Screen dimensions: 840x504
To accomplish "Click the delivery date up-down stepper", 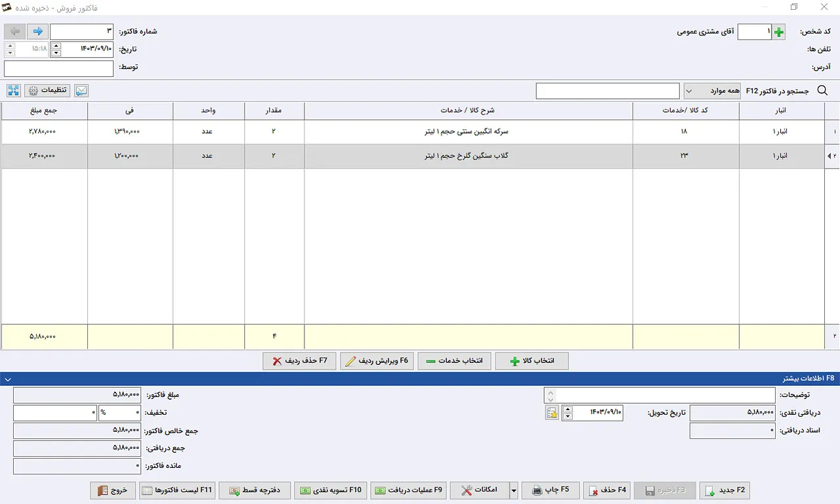I will tap(568, 413).
